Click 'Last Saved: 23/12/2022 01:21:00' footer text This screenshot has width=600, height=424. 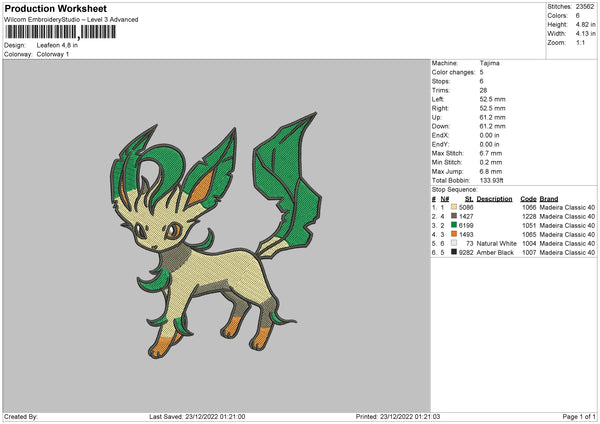[197, 416]
